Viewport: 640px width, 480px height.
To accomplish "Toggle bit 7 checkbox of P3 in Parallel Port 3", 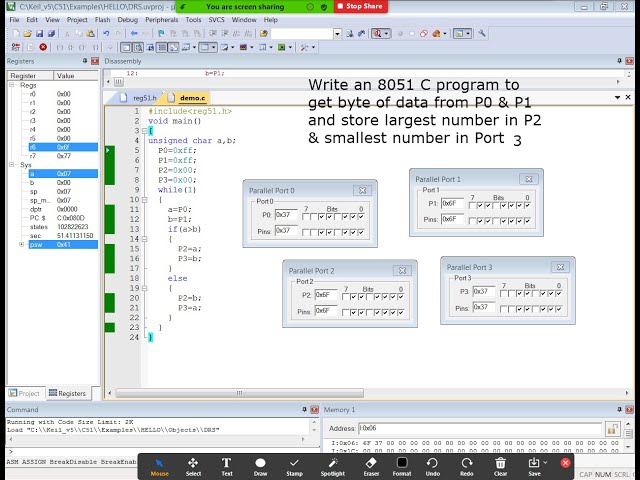I will (502, 292).
